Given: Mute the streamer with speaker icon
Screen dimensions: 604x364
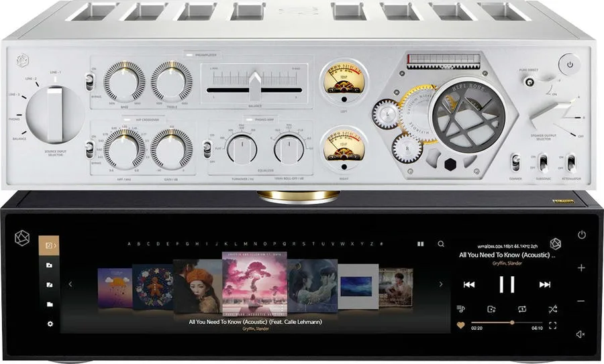Looking at the screenshot, I should 581,335.
